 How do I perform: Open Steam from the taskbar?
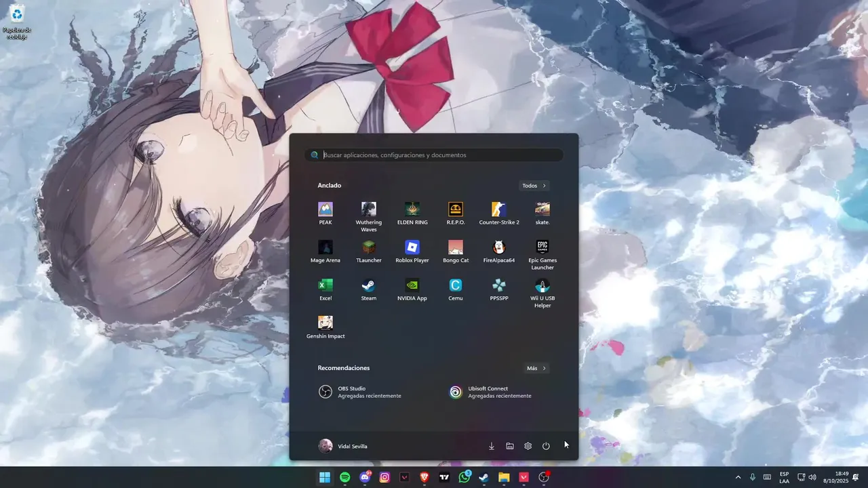point(484,477)
